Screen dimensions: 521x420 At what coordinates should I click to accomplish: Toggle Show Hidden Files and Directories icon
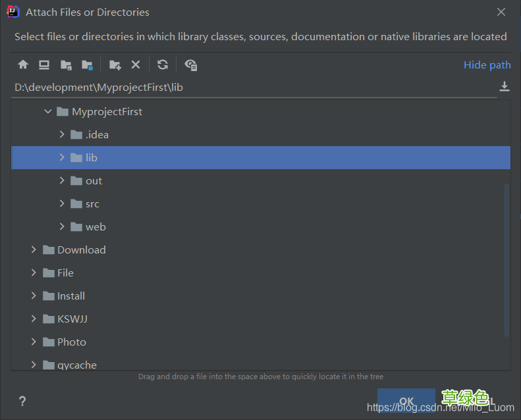click(x=191, y=65)
